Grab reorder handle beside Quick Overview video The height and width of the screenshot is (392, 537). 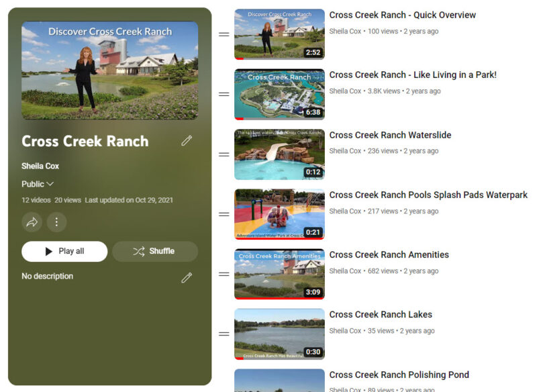click(224, 34)
